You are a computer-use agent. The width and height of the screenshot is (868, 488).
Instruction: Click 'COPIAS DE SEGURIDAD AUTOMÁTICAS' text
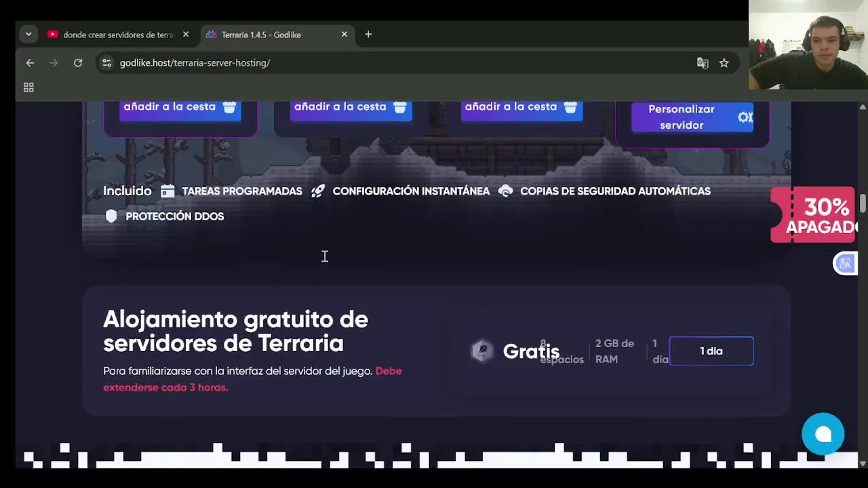[615, 191]
